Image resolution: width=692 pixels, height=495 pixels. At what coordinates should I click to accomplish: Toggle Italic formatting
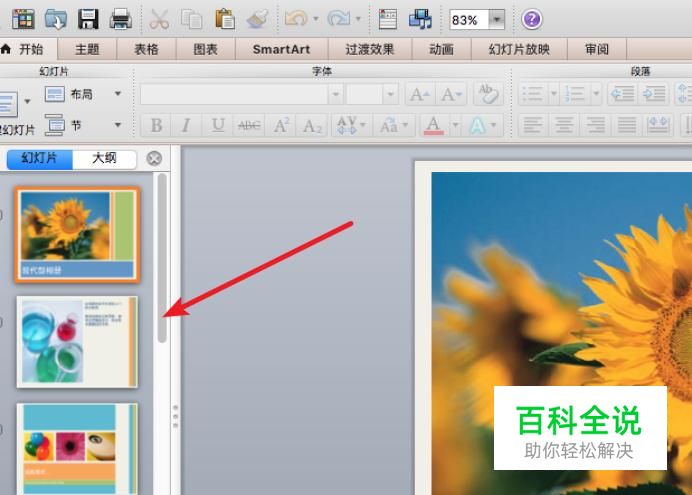pos(187,125)
